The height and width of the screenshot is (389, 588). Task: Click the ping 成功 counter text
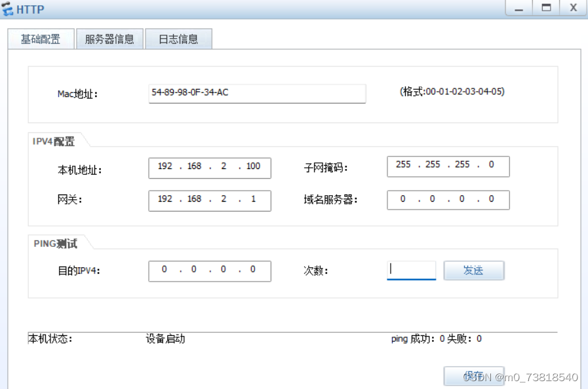(418, 339)
